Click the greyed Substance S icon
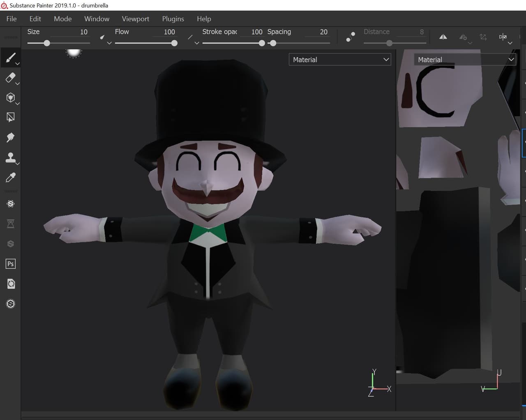Image resolution: width=526 pixels, height=420 pixels. click(x=11, y=244)
